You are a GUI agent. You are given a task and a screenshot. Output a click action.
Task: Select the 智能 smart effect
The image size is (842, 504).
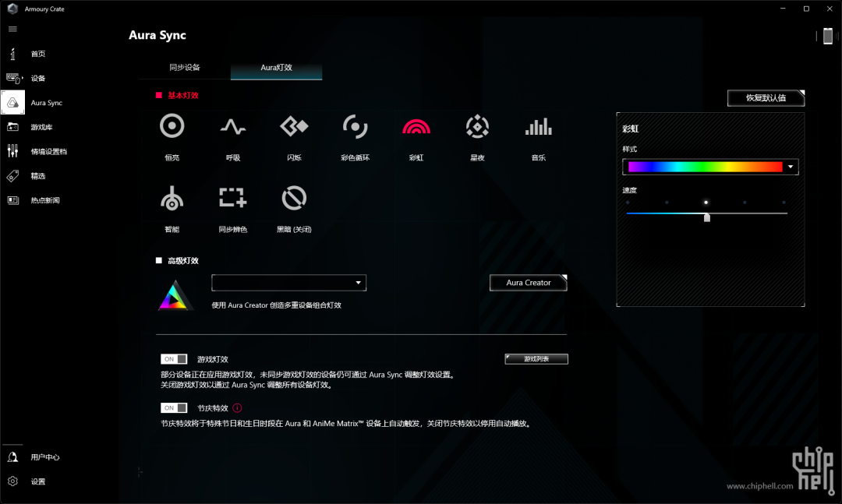coord(172,198)
